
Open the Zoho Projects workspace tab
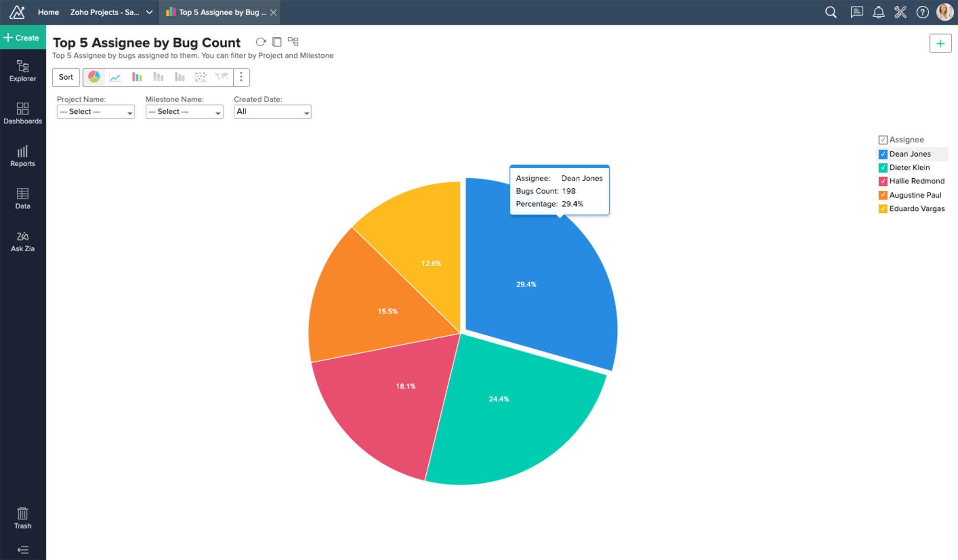click(x=105, y=12)
